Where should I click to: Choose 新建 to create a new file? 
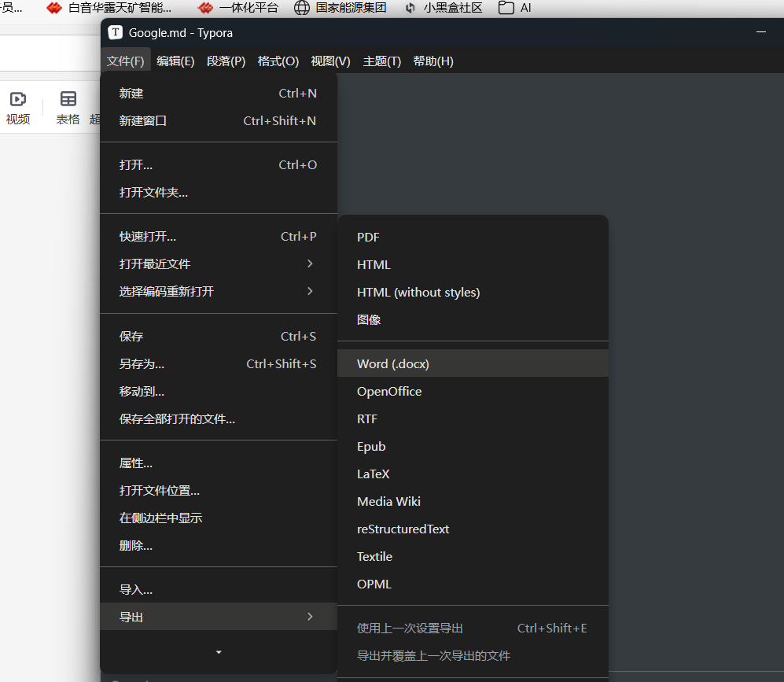(x=219, y=94)
